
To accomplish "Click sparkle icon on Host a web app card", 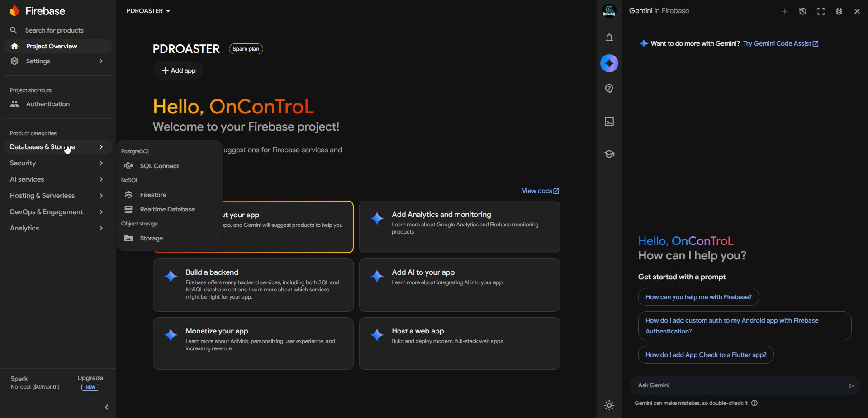I will (377, 335).
